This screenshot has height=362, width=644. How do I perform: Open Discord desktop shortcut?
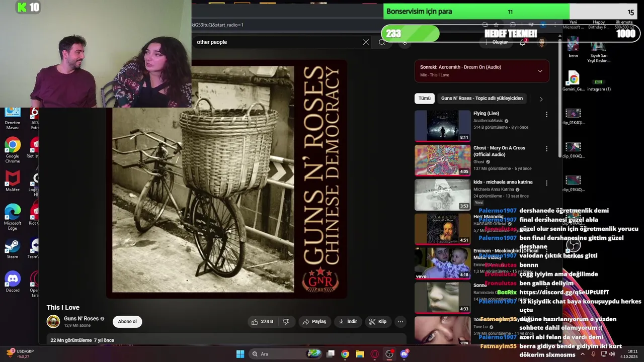click(13, 282)
